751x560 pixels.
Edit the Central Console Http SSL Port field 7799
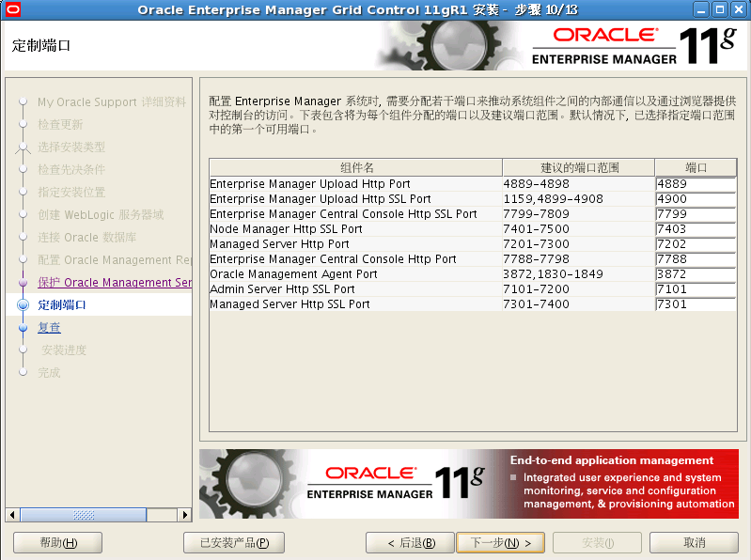pos(696,214)
